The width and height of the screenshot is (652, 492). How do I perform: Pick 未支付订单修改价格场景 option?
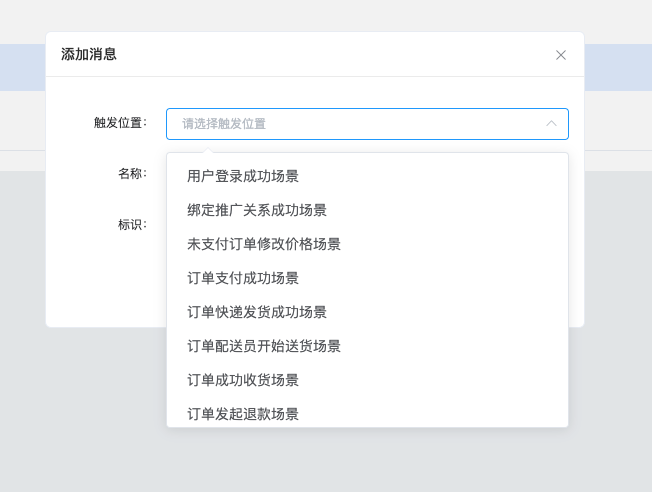[x=367, y=244]
